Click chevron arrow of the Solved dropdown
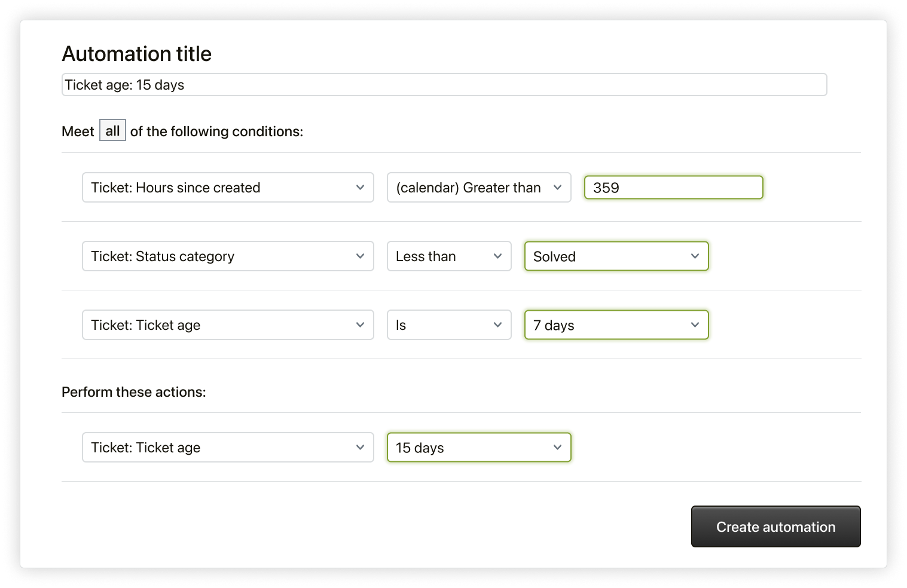The height and width of the screenshot is (588, 907). click(695, 256)
